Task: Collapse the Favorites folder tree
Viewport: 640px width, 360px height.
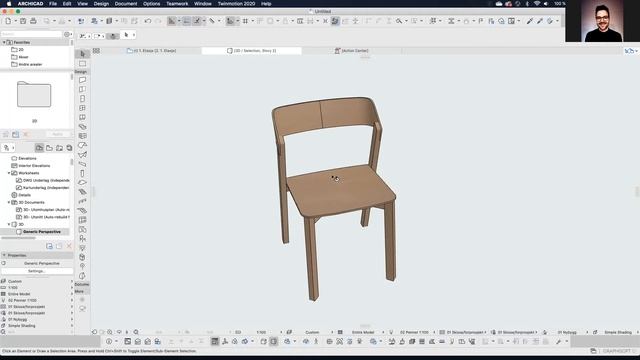Action: point(4,42)
